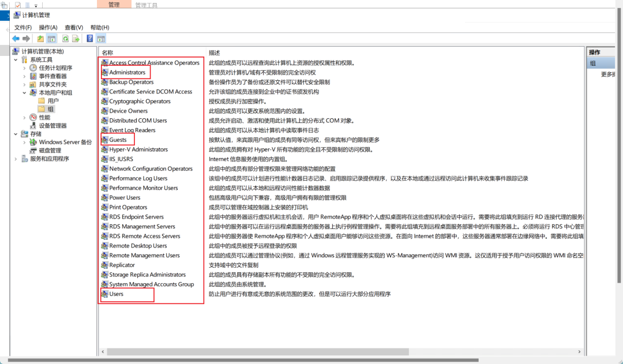The height and width of the screenshot is (364, 623).
Task: Expand the Windows Server 备份 node
Action: (x=24, y=142)
